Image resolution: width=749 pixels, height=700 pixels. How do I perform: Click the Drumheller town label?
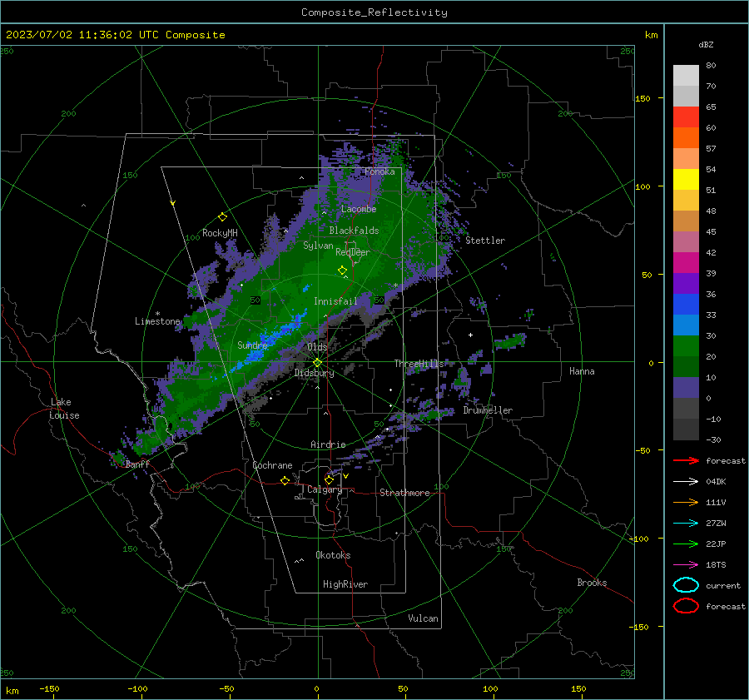click(488, 410)
